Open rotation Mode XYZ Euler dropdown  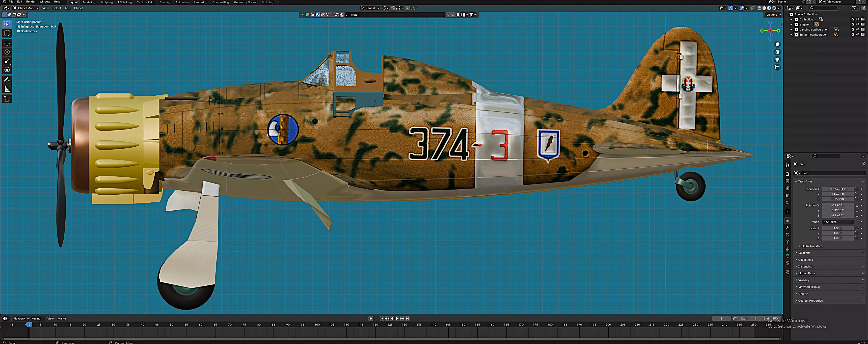[838, 222]
